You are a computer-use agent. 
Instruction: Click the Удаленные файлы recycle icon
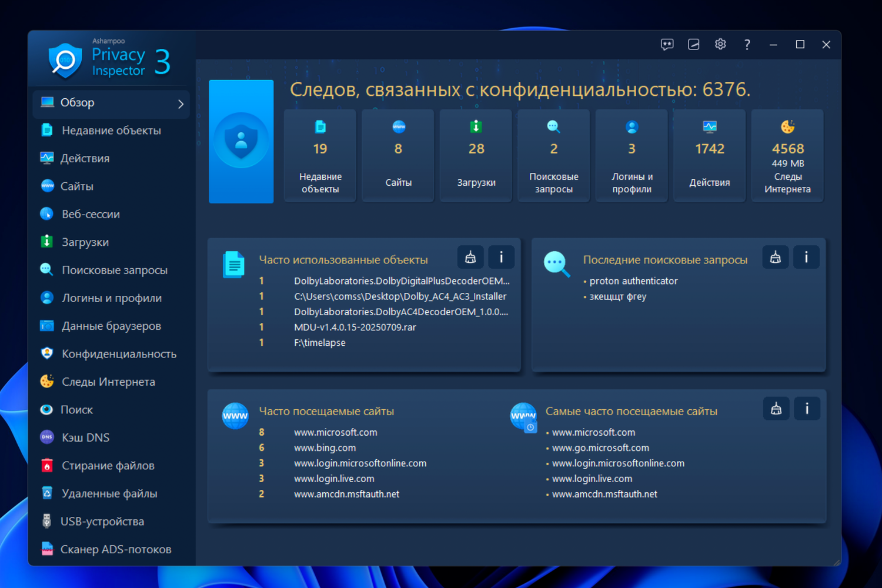coord(47,493)
